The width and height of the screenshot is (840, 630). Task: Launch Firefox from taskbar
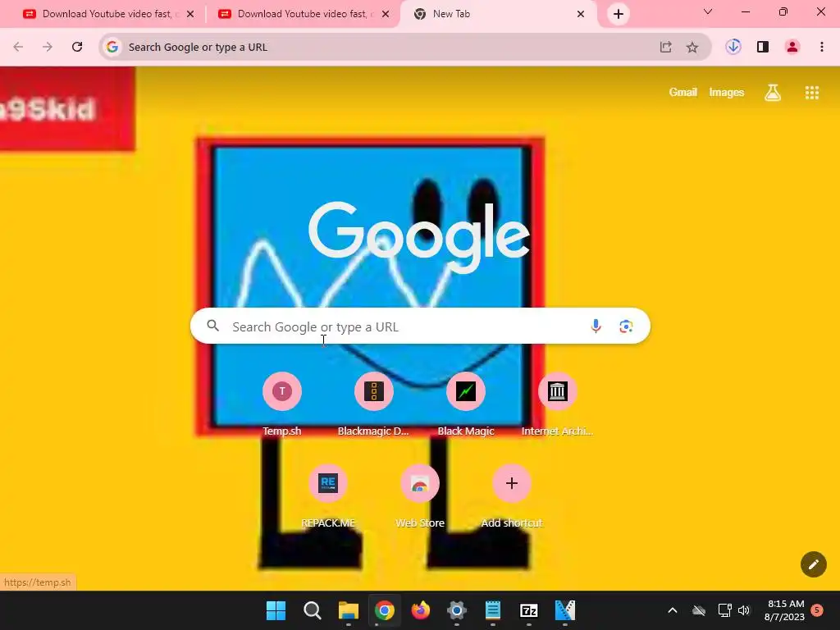421,610
